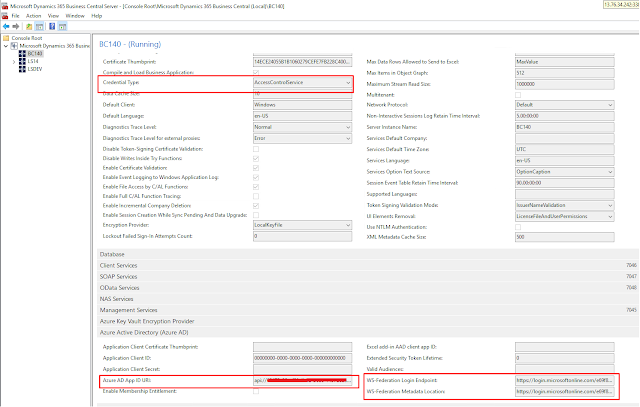Collapse the Microsoft Dynamics 365 tree node
This screenshot has width=640, height=407.
pyautogui.click(x=6, y=46)
